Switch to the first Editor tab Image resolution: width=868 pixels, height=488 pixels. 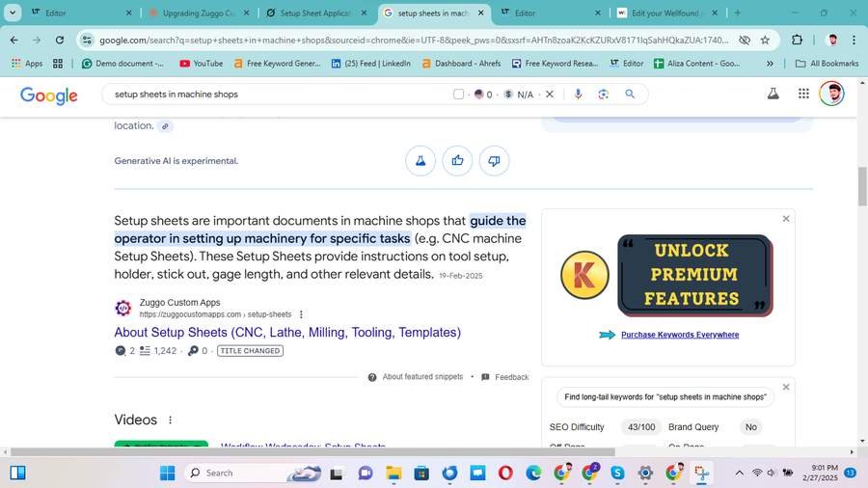[x=82, y=13]
